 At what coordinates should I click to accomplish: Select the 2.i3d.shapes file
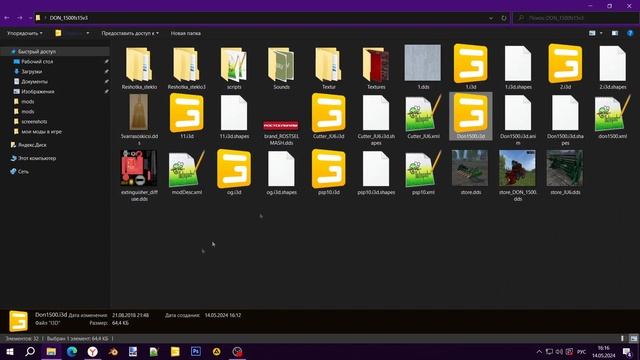[613, 68]
